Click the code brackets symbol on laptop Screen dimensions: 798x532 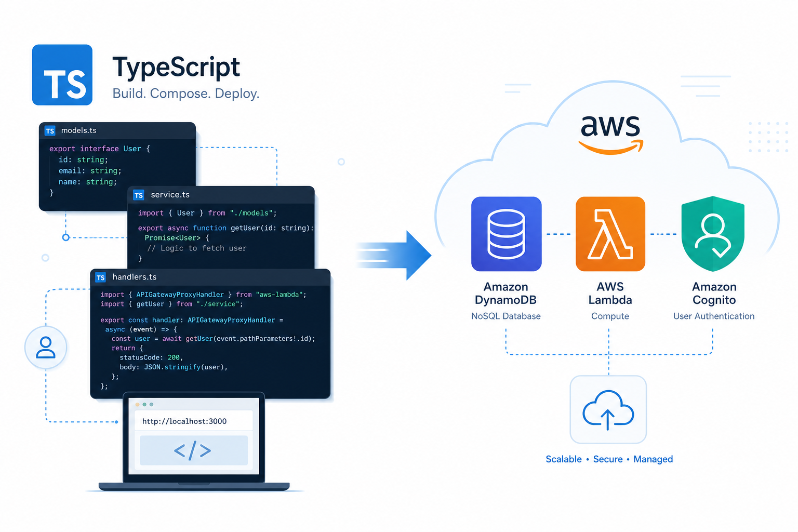tap(193, 450)
